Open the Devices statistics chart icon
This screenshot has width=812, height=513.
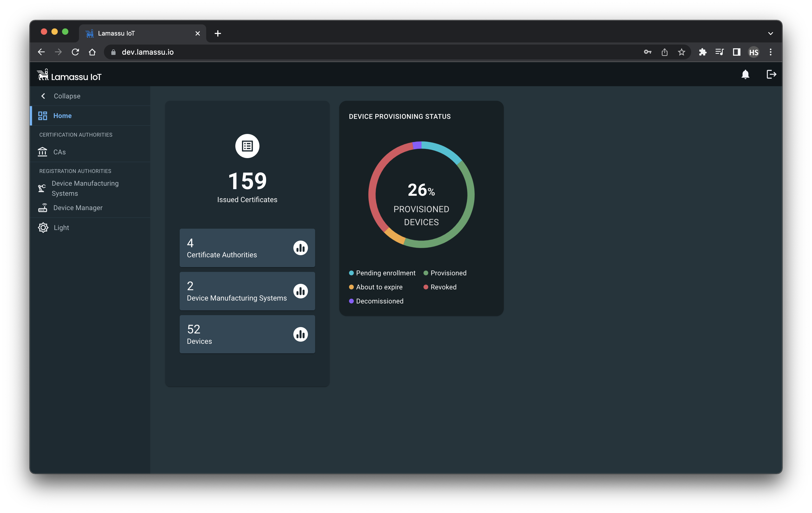(x=301, y=334)
